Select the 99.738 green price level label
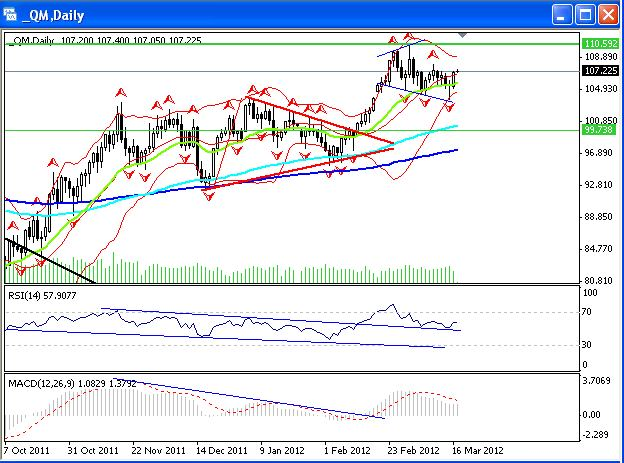Viewport: 624px width, 463px height. click(x=599, y=129)
